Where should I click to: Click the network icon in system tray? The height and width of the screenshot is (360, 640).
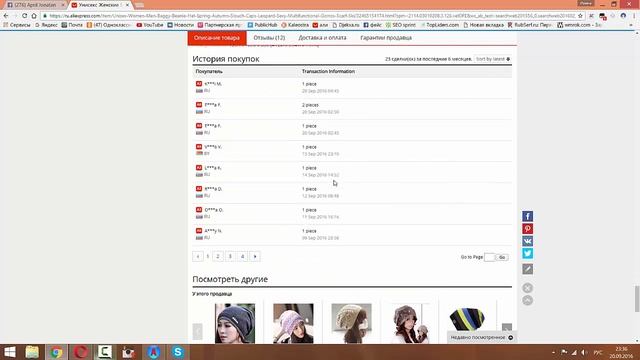pos(574,352)
